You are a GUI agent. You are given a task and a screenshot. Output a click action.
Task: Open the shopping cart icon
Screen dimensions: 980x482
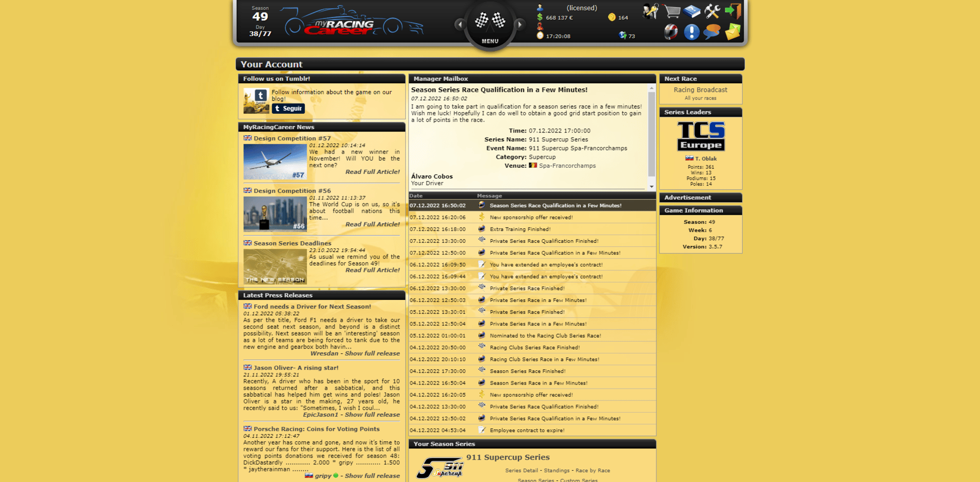click(x=671, y=11)
